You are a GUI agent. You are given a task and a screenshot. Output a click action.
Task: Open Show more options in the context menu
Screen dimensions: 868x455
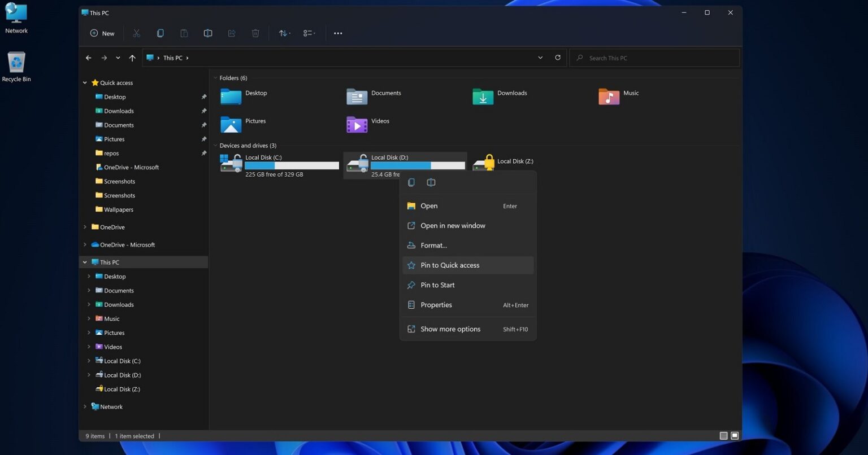coord(450,329)
